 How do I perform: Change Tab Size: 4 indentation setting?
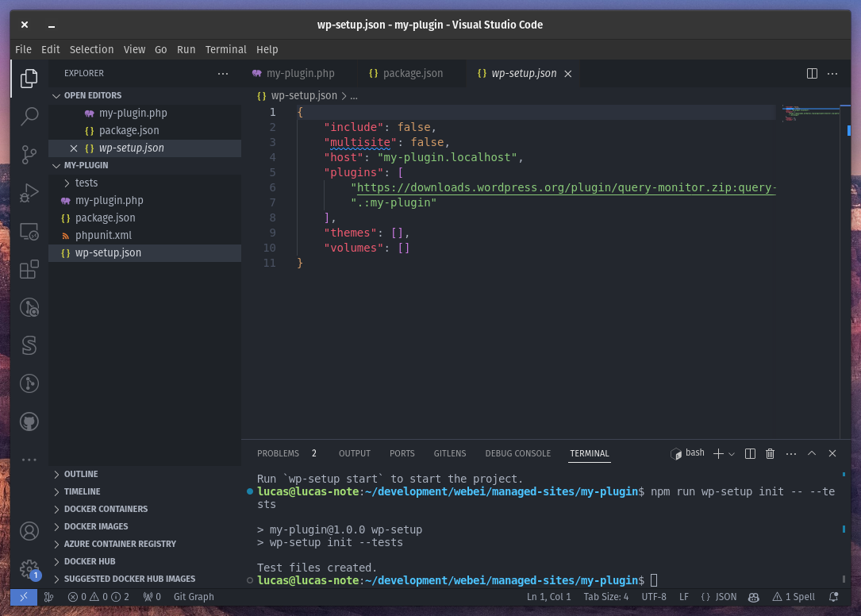[x=605, y=597]
